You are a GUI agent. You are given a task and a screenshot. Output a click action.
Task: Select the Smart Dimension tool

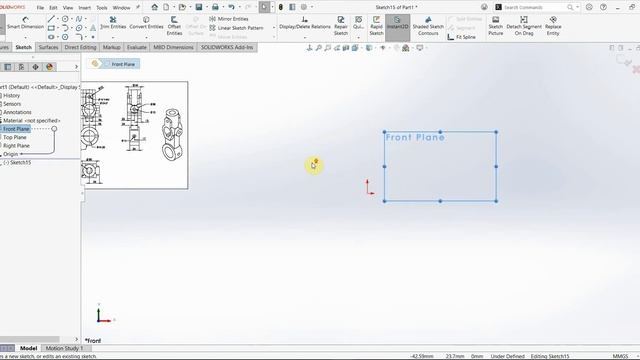pyautogui.click(x=25, y=22)
